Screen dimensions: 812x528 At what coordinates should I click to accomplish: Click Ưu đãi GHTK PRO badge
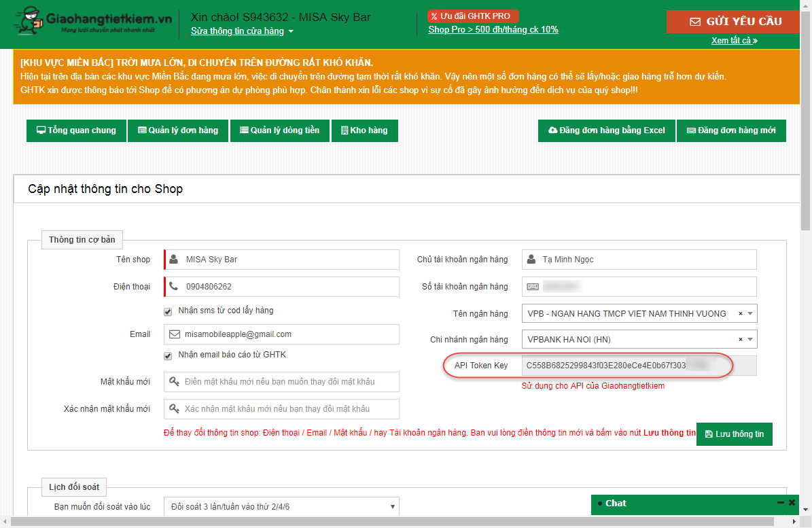[x=473, y=16]
